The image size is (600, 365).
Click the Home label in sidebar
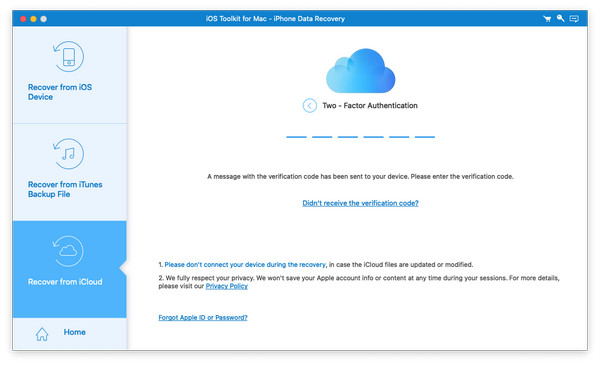coord(75,332)
